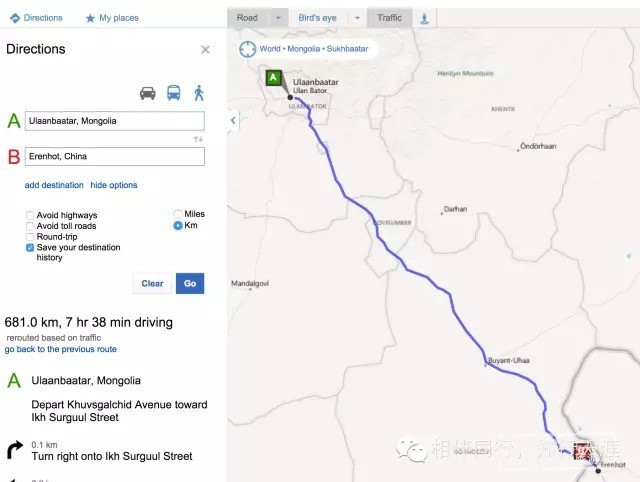This screenshot has height=482, width=640.
Task: Click the Ulaanbaatar, Mongolia route start heading
Action: [86, 381]
